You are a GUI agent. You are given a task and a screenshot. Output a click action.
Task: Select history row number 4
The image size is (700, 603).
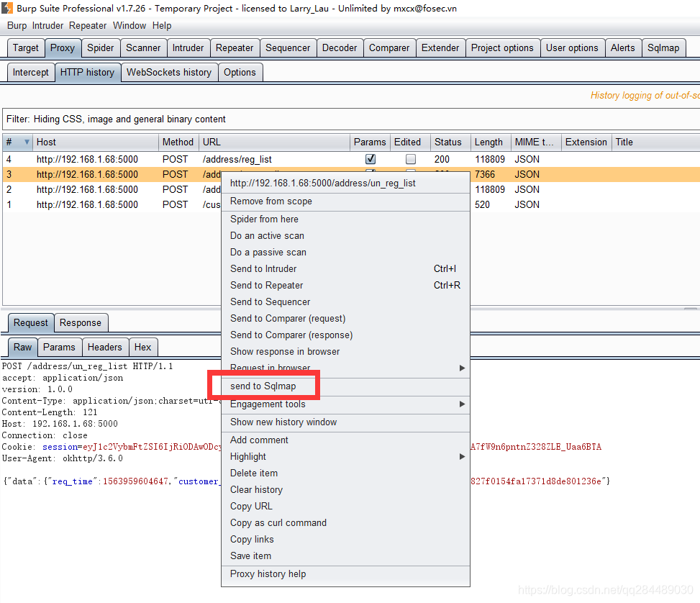(351, 159)
